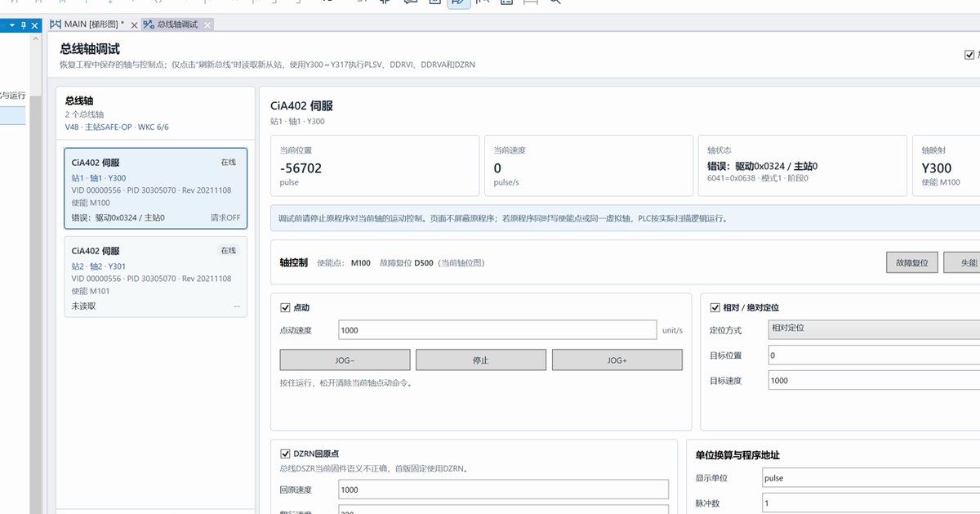Viewport: 980px width, 514px height.
Task: Click the V48 · 主站SAFE-OP · WKC 6/6 status line
Action: tap(117, 127)
